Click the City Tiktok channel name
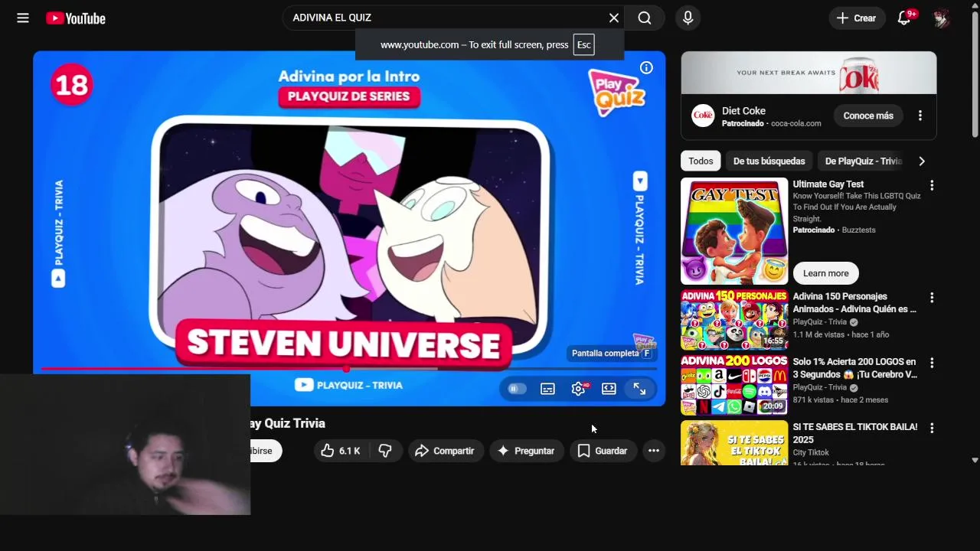Screen dimensions: 980x551 (x=811, y=452)
